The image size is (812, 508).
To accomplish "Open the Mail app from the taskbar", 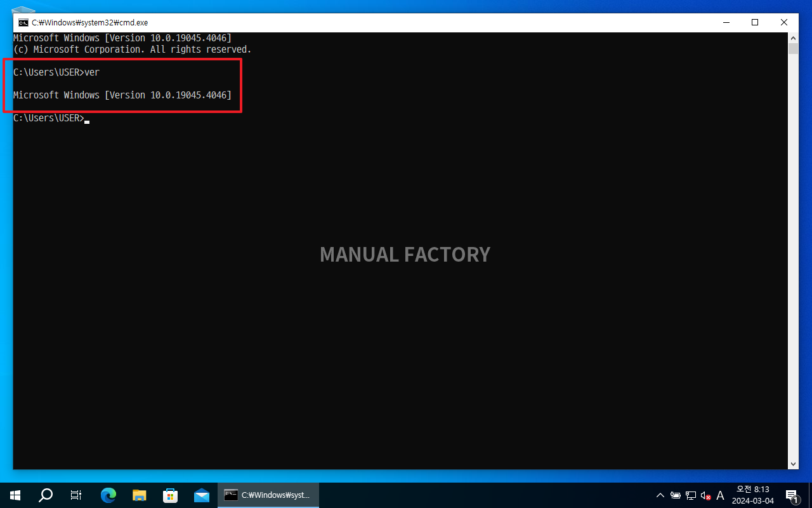I will [202, 495].
